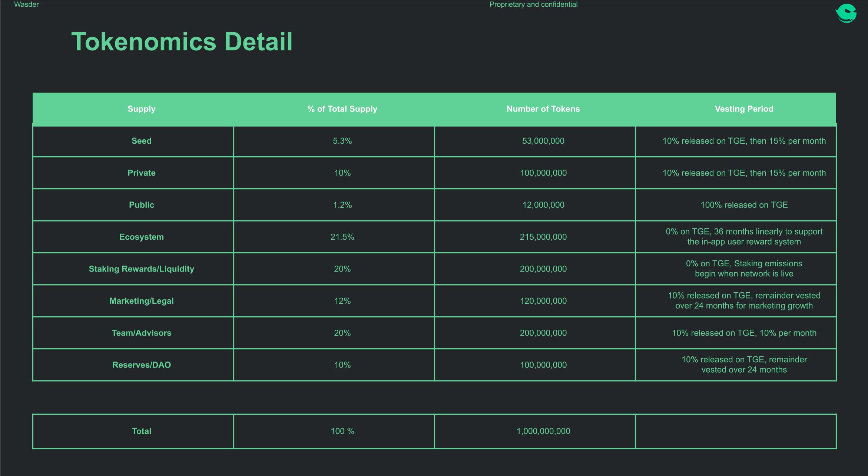
Task: Click the Total row label
Action: click(142, 431)
